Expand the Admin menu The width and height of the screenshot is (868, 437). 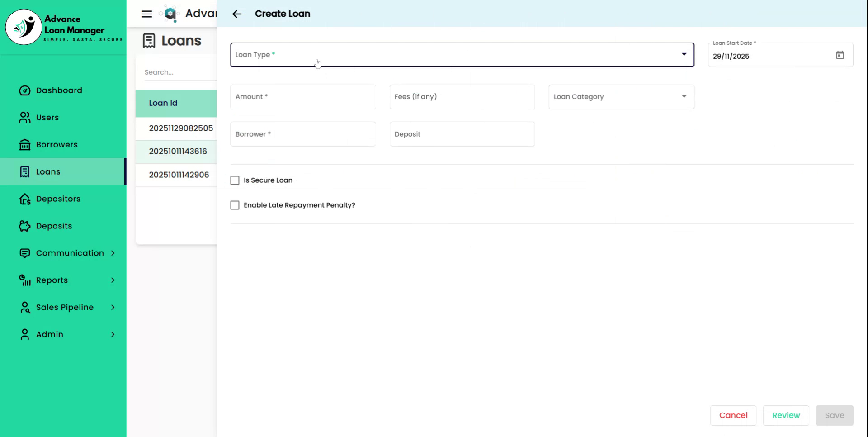[x=50, y=334]
